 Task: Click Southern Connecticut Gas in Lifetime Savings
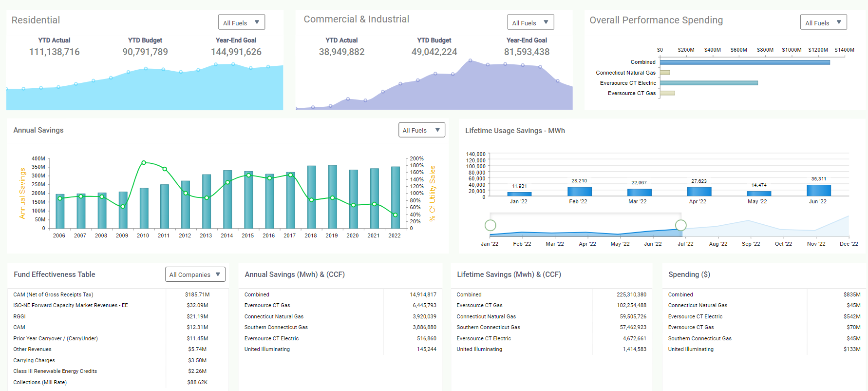coord(488,327)
